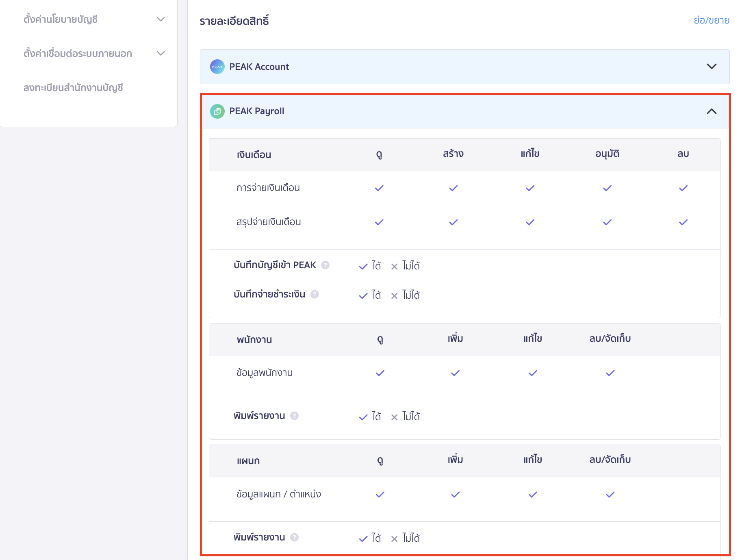This screenshot has width=742, height=560.
Task: Select ไม่ได้ for พิมพ์รายงาน under แผนก
Action: pos(405,538)
